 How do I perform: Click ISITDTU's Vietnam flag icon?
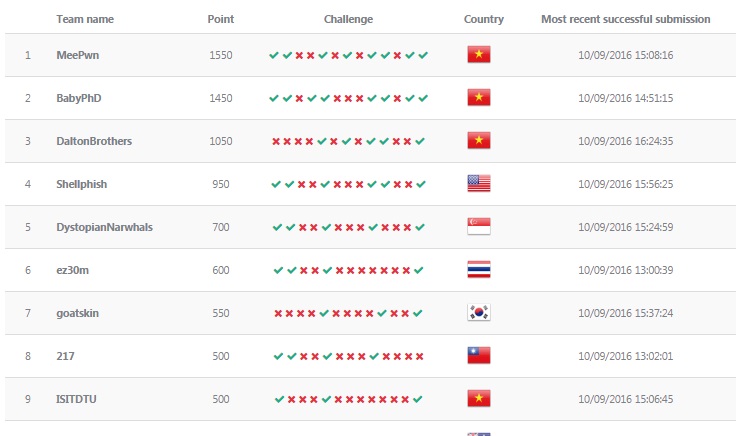click(479, 399)
